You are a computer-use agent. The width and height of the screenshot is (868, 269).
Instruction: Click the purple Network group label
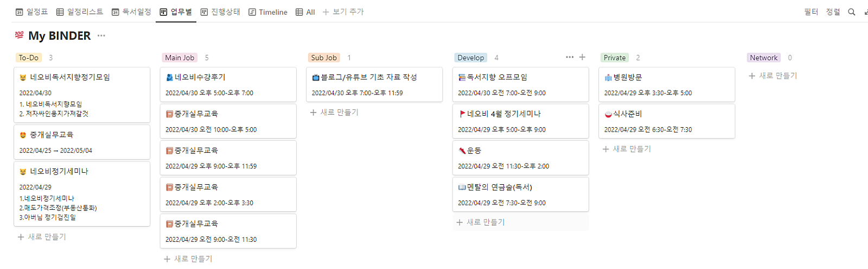(x=764, y=58)
